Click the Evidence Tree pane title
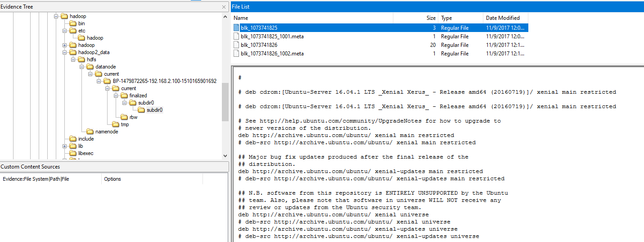This screenshot has width=644, height=242. [17, 7]
